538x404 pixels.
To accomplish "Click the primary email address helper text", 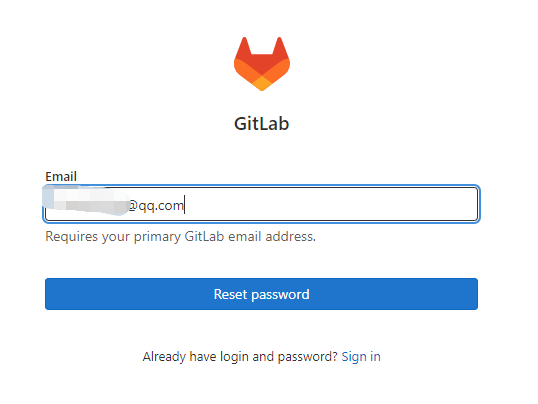I will tap(180, 236).
